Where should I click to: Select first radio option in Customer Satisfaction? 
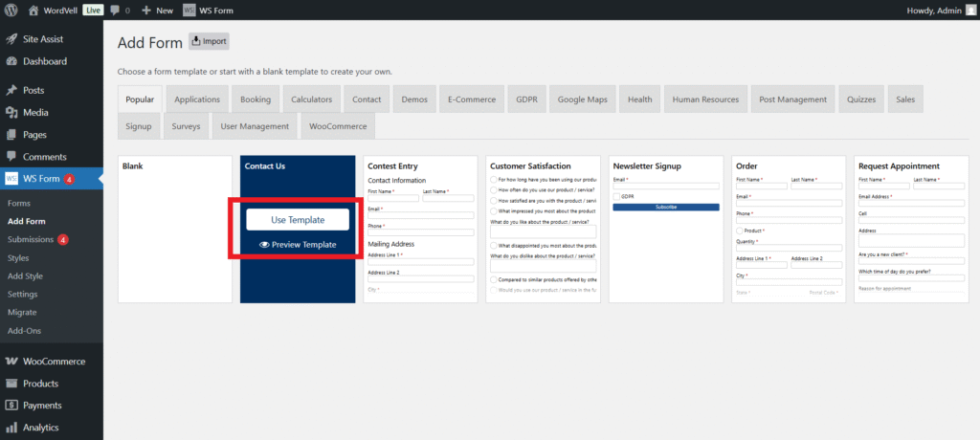point(494,179)
